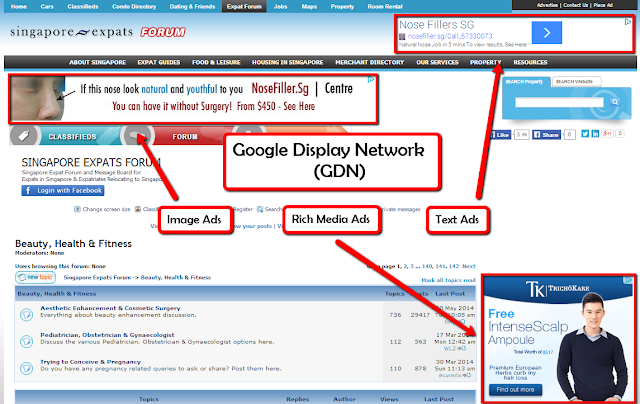Open Jobs in top navigation
This screenshot has height=404, width=640.
coord(280,7)
